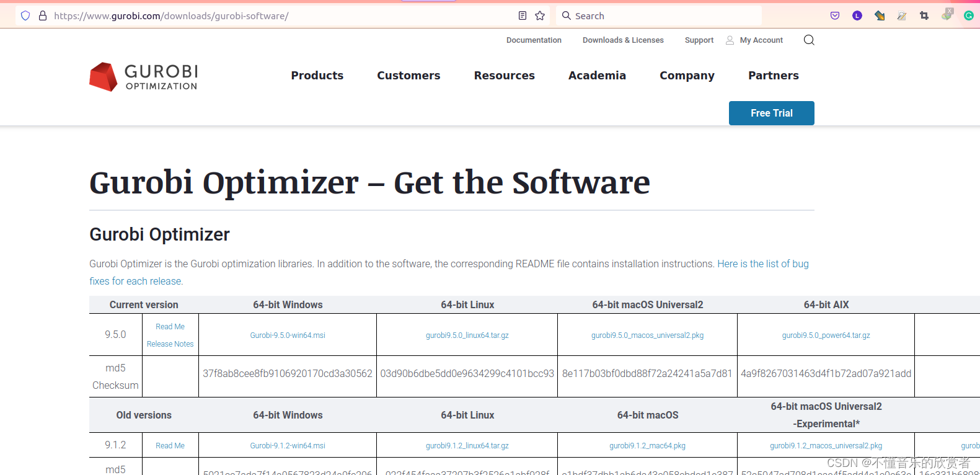Image resolution: width=980 pixels, height=475 pixels.
Task: Click the My Account person icon
Action: [x=730, y=40]
